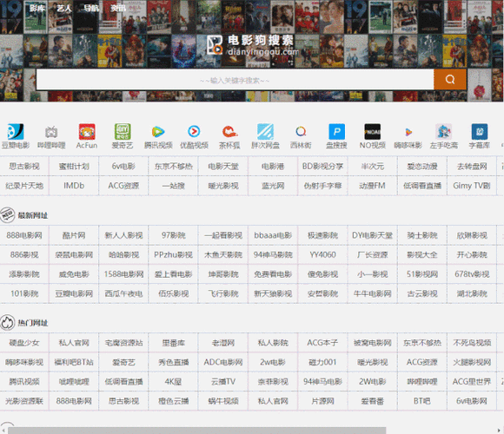Open the 左手吃斋 character icon
Screen dimensions: 504x434
tap(443, 132)
